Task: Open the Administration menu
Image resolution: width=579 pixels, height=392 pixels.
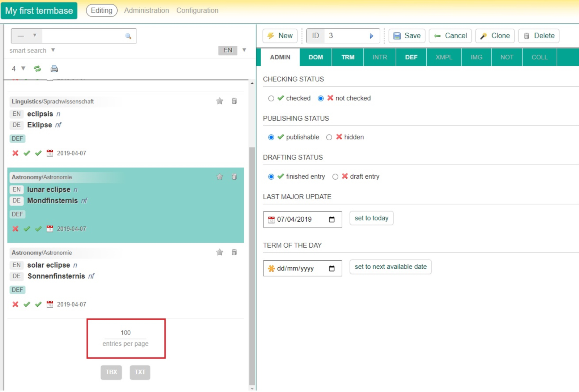Action: (x=147, y=10)
